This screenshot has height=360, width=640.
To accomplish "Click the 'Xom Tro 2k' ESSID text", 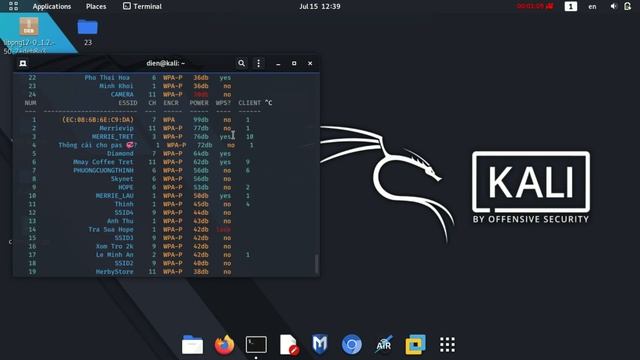I will coord(114,246).
